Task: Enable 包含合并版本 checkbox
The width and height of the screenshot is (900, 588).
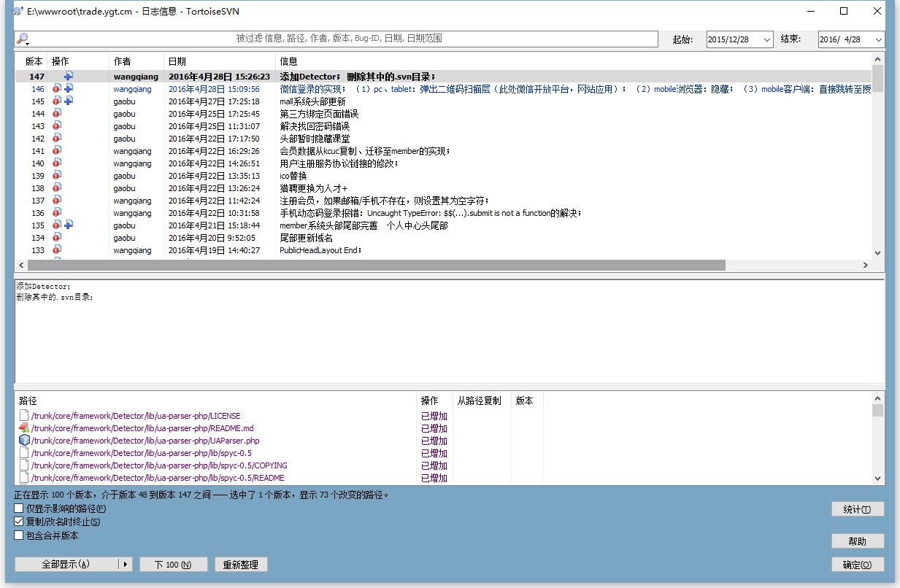Action: point(20,535)
